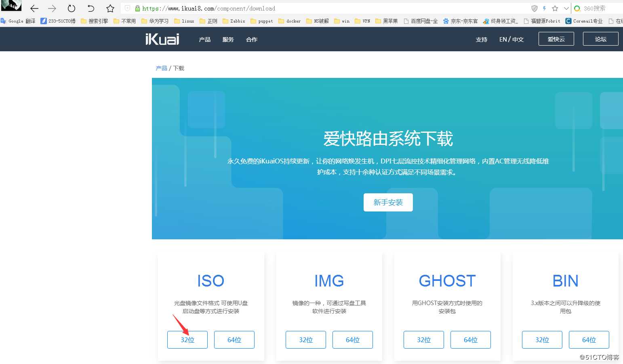Open the 黑苹果 bookmark folder
This screenshot has width=623, height=364.
(387, 21)
